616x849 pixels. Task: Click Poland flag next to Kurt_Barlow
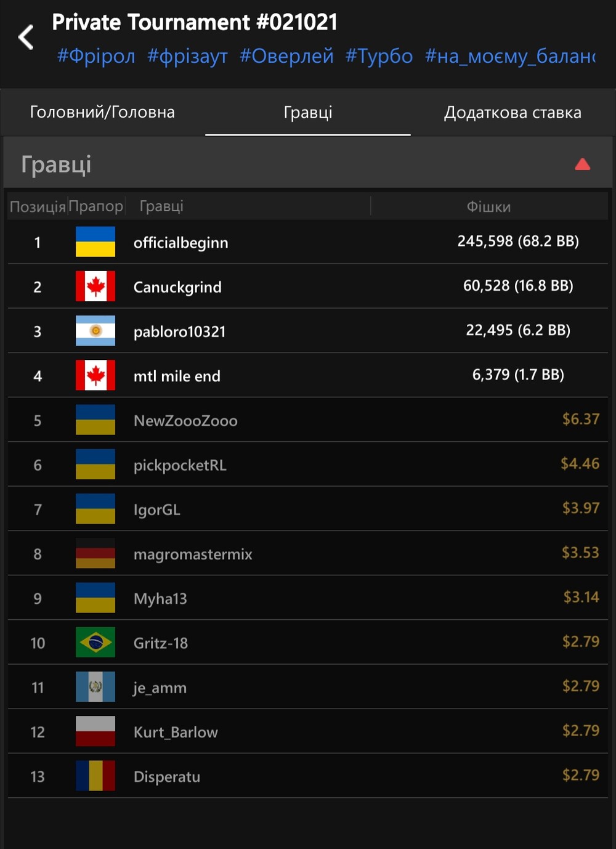tap(95, 731)
